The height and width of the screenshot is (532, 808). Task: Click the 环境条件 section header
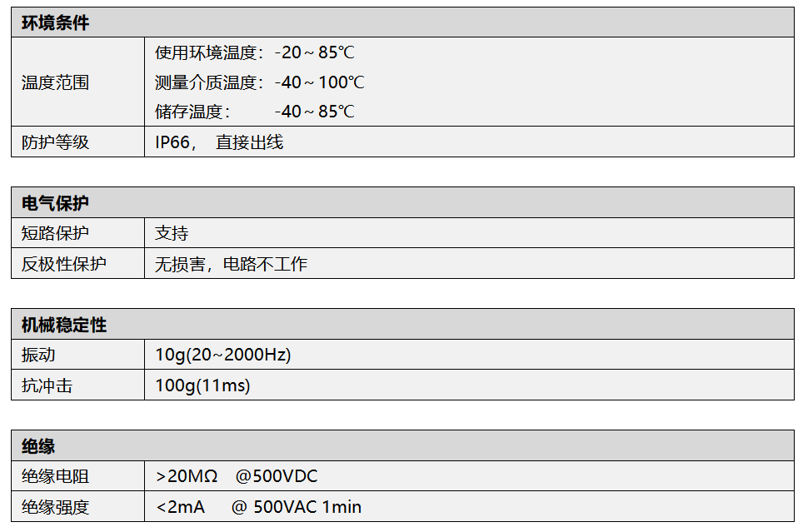(55, 23)
